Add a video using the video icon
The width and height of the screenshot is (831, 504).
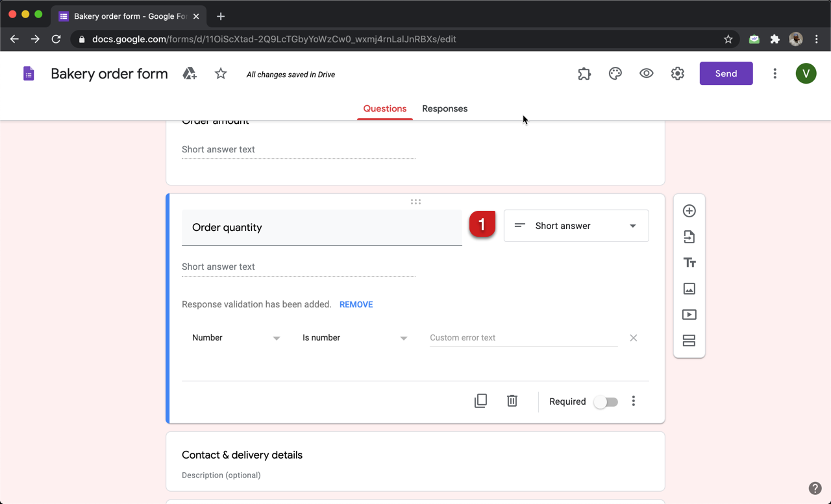click(689, 315)
